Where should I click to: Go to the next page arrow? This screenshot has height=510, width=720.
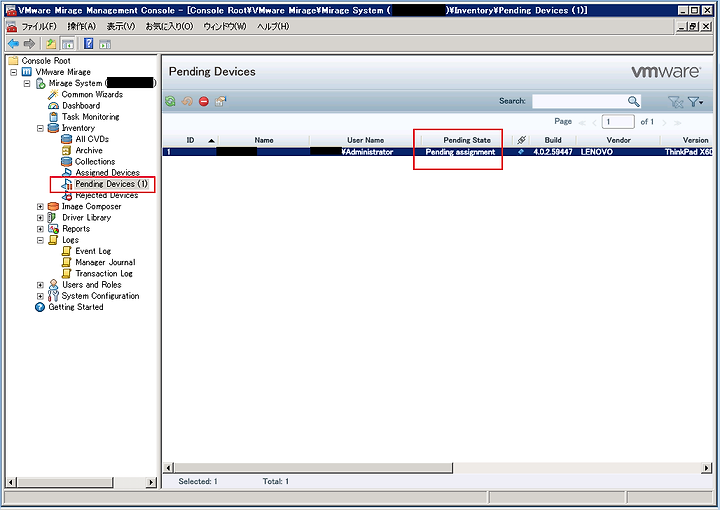pyautogui.click(x=664, y=123)
